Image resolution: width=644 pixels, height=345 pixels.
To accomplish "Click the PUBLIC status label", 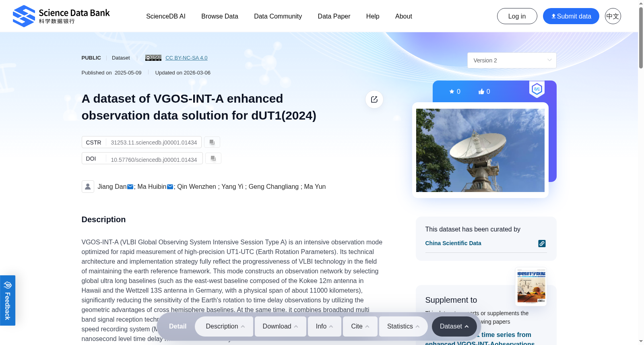I will (91, 58).
